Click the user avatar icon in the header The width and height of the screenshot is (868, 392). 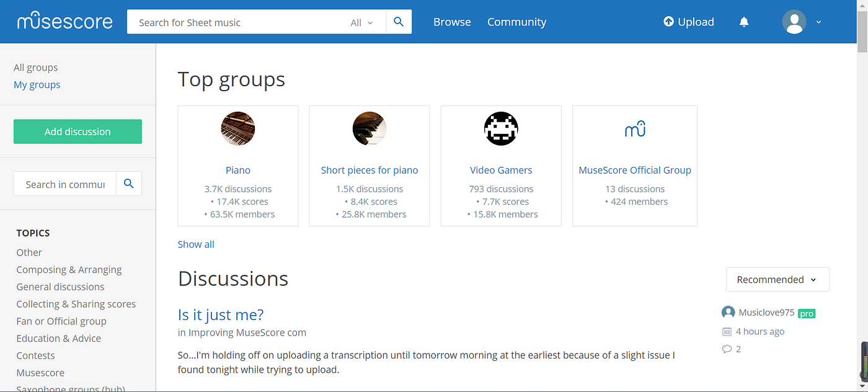click(794, 22)
